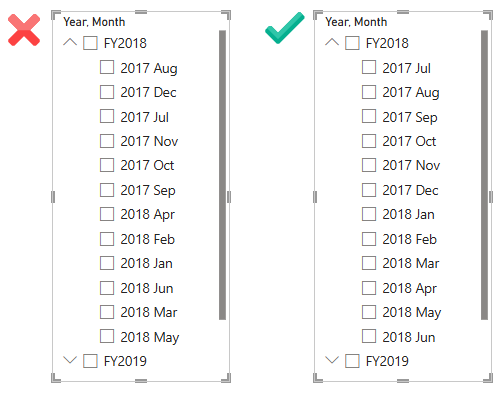Check FY2018 box in the left slicer
Viewport: 504px width, 397px height.
[90, 43]
